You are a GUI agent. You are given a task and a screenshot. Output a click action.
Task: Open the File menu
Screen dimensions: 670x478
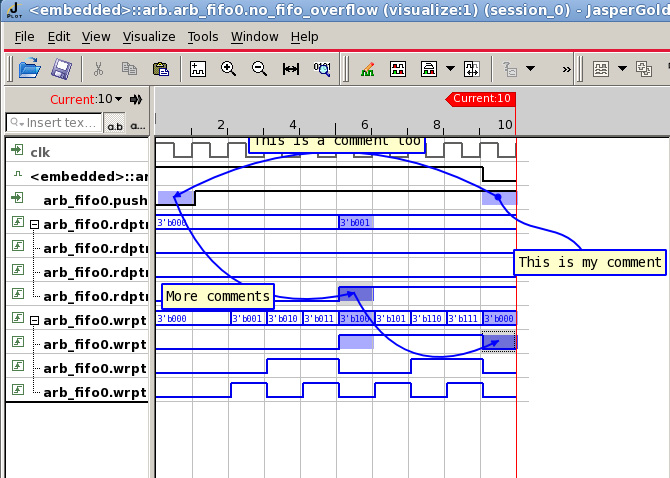(24, 37)
